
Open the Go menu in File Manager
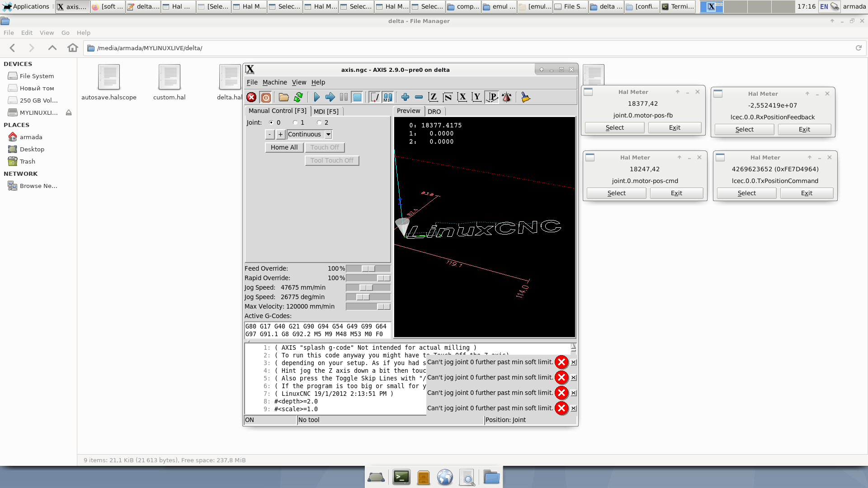point(65,33)
